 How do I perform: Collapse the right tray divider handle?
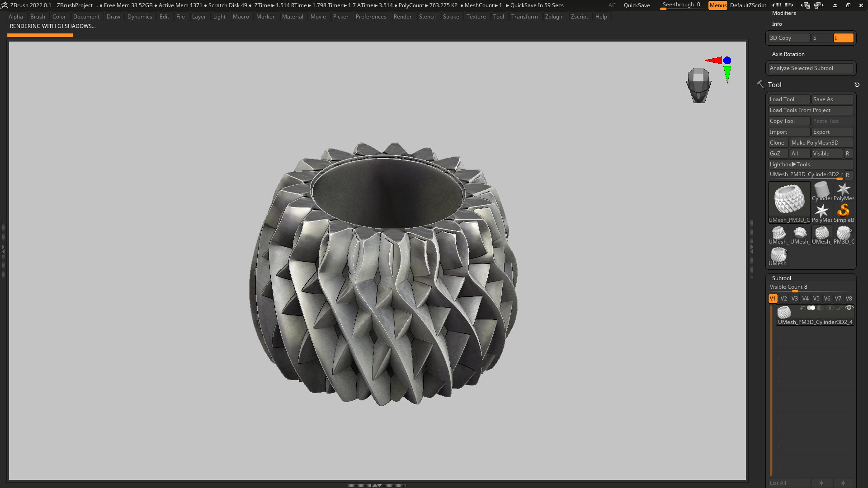752,249
